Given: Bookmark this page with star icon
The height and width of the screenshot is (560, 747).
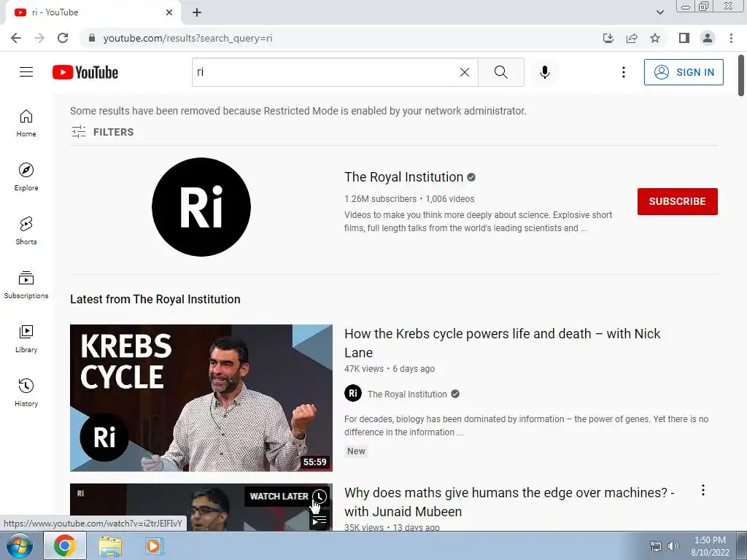Looking at the screenshot, I should pyautogui.click(x=655, y=38).
